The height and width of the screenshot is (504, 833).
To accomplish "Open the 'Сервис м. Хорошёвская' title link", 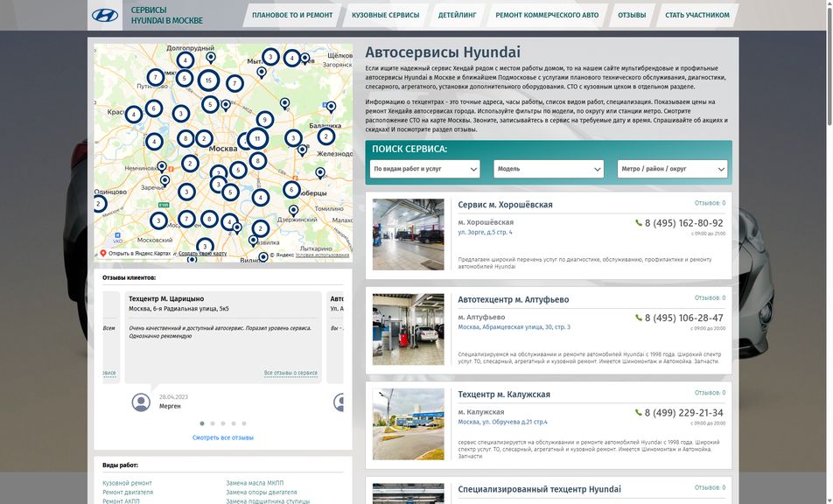I will (505, 205).
